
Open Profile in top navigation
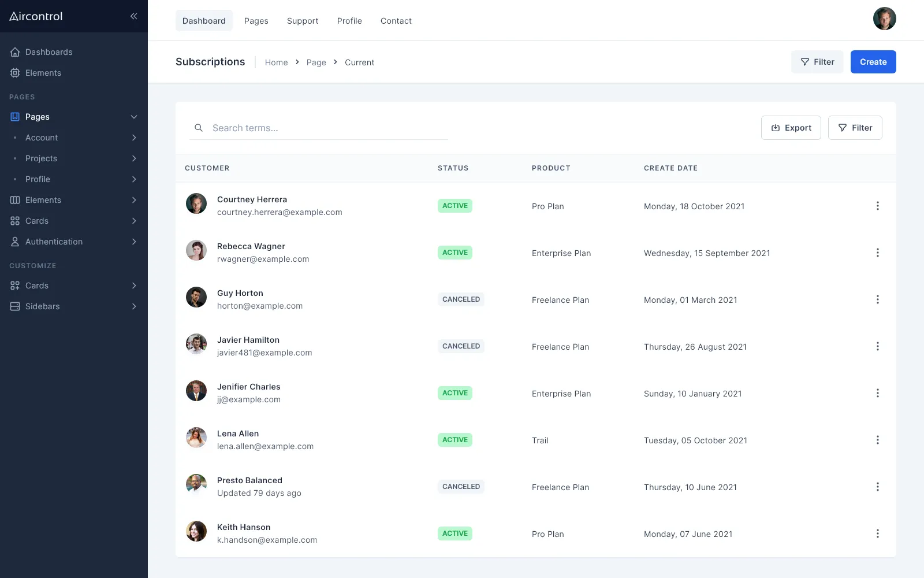click(349, 21)
